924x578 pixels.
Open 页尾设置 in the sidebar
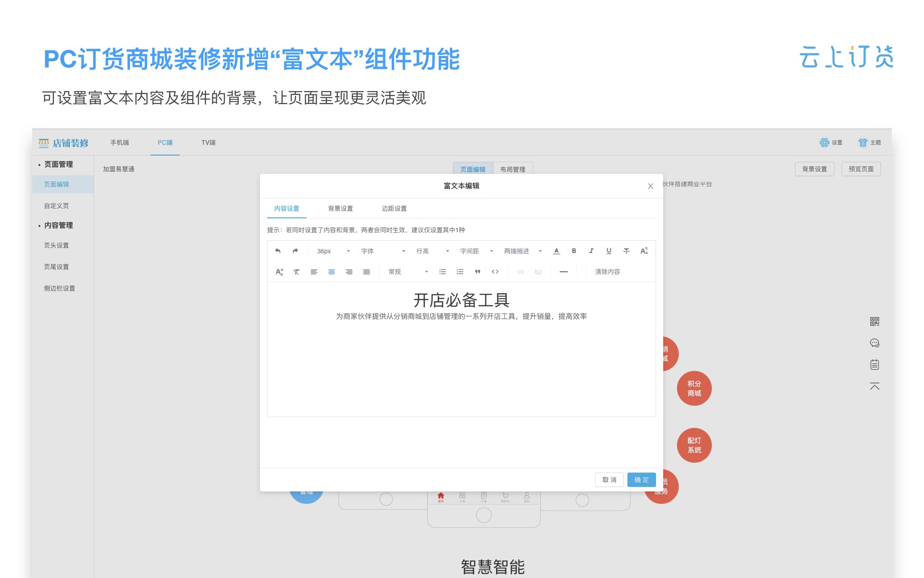[x=56, y=267]
